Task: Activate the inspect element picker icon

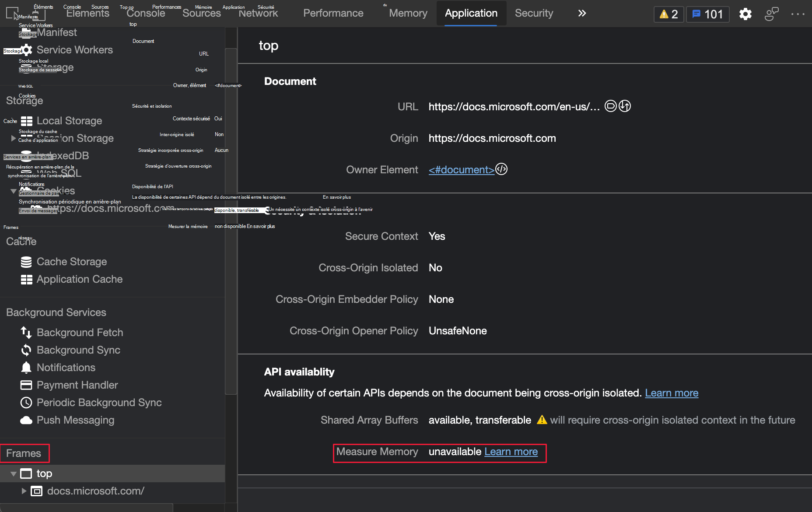Action: click(x=12, y=13)
